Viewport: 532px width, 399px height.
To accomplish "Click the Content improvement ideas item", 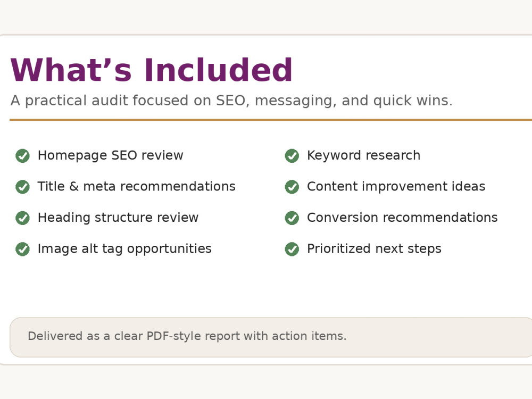I will (x=396, y=187).
